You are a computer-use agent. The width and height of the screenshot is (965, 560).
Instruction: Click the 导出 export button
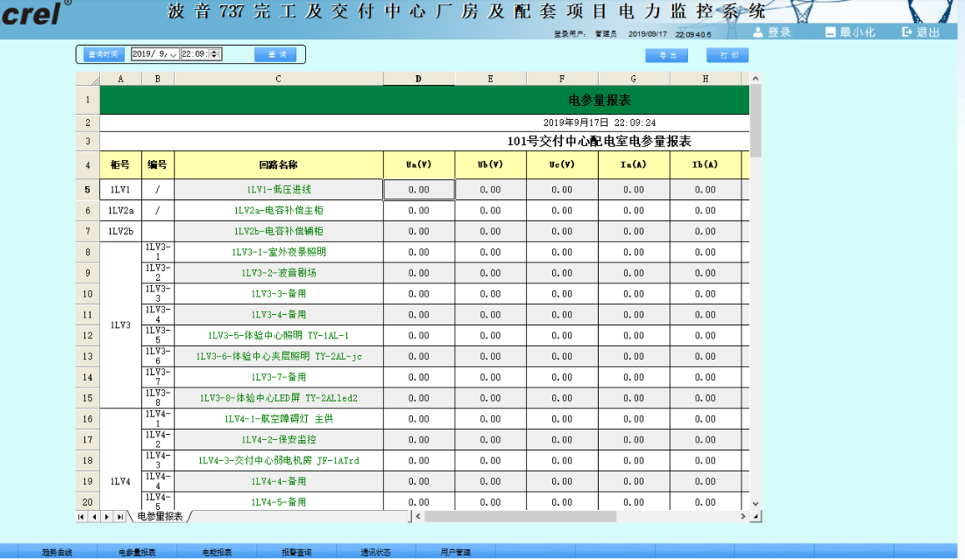(666, 56)
